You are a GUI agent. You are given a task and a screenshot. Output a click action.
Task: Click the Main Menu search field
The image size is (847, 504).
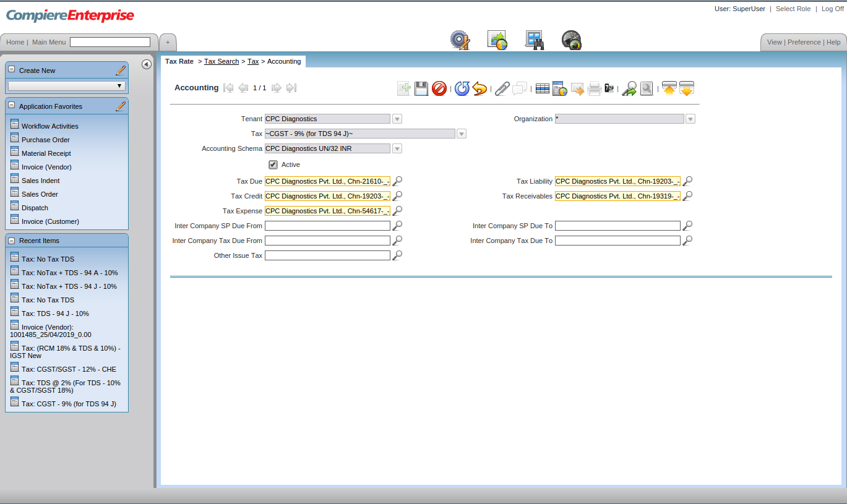pos(110,42)
